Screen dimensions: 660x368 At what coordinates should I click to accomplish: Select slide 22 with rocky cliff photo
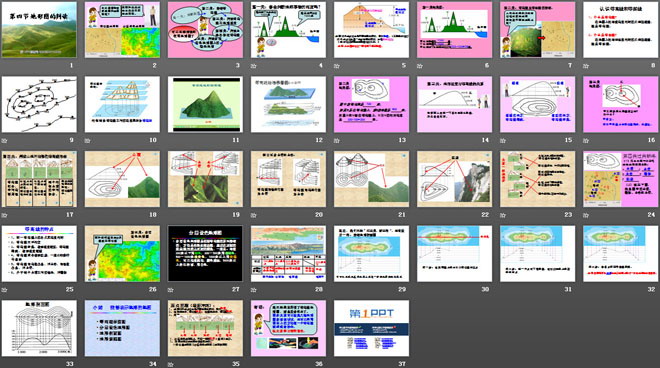click(455, 179)
